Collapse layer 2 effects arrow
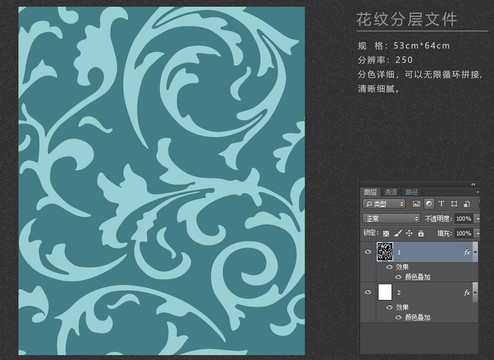Image resolution: width=494 pixels, height=360 pixels. [475, 292]
